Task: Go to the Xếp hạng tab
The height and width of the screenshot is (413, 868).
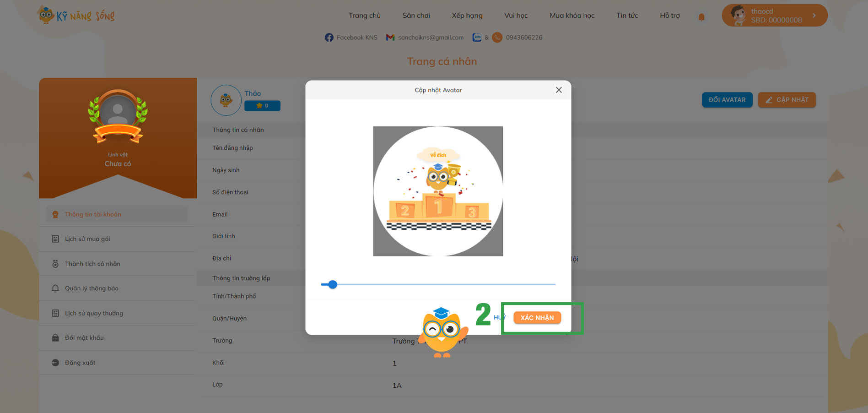Action: tap(467, 16)
